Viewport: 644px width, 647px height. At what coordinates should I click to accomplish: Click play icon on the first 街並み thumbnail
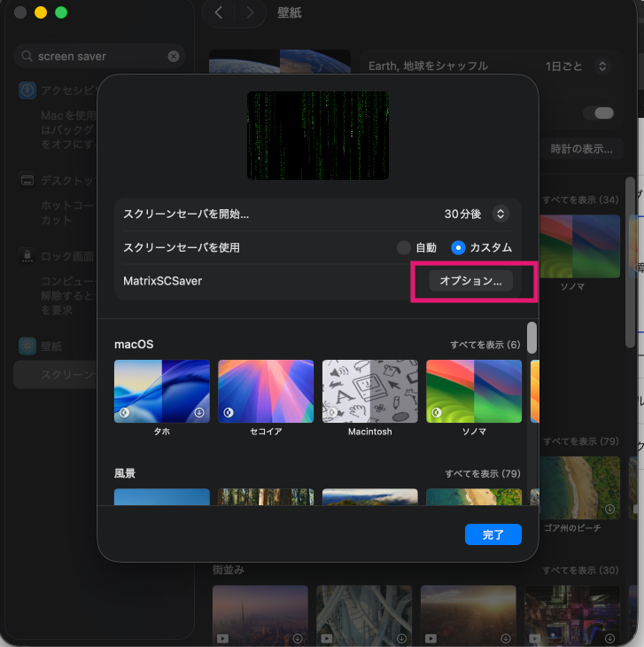[x=222, y=638]
